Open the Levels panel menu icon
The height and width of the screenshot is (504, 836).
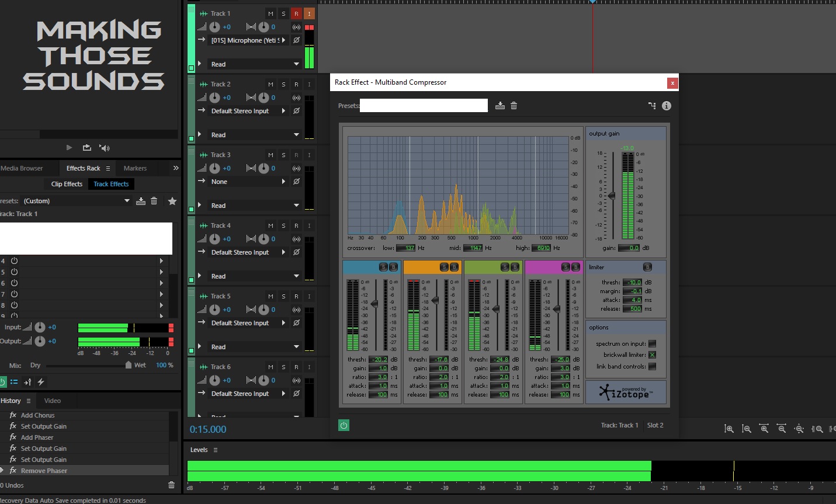(x=215, y=450)
